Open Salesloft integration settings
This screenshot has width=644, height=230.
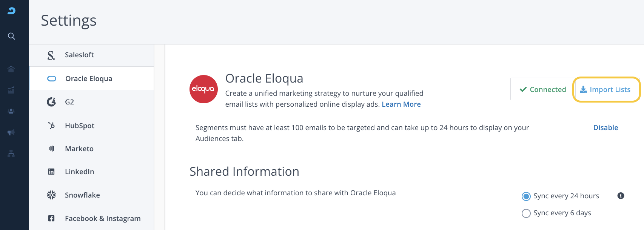point(79,55)
